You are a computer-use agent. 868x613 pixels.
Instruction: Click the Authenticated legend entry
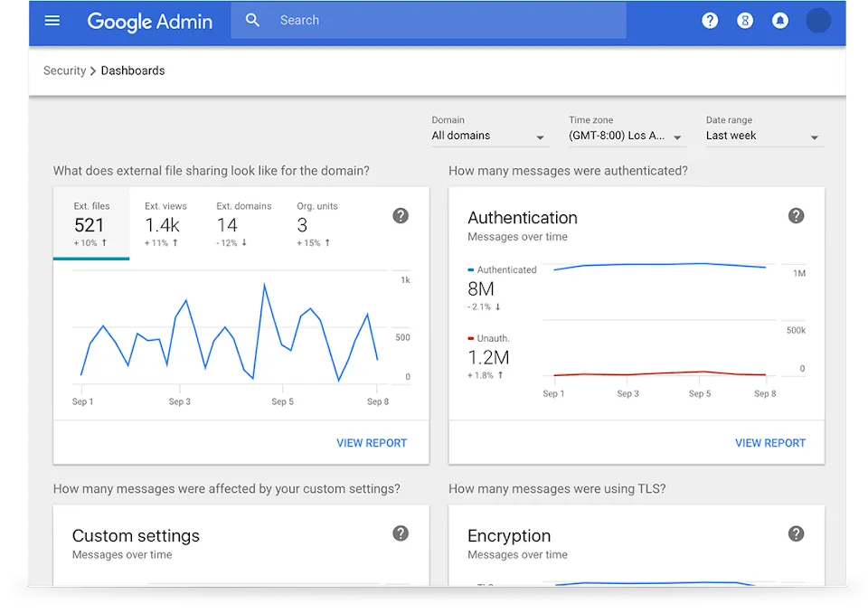pos(502,269)
